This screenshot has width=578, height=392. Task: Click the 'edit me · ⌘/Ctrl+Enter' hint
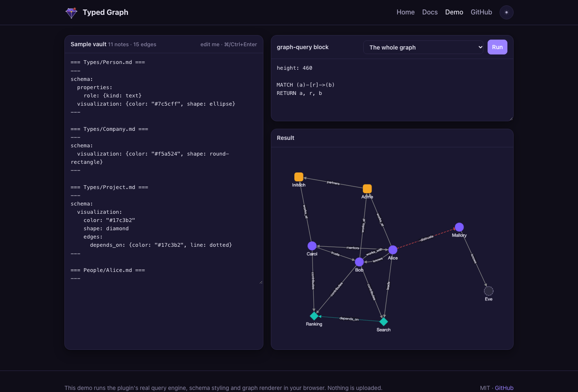pos(229,45)
